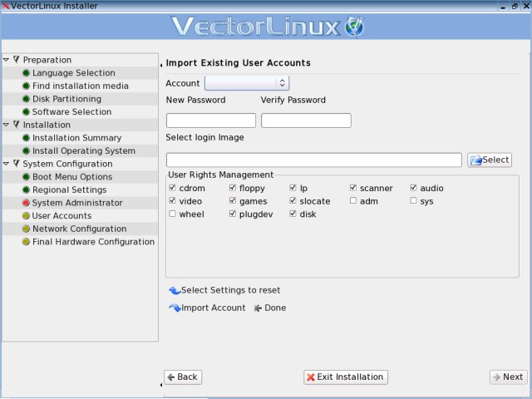Click the pane collapse arrow beside Back button

pos(161,385)
